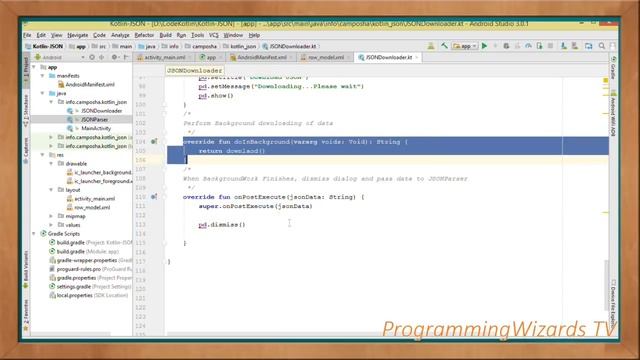Click the Stop square icon in the toolbar
This screenshot has width=640, height=360.
(x=550, y=46)
